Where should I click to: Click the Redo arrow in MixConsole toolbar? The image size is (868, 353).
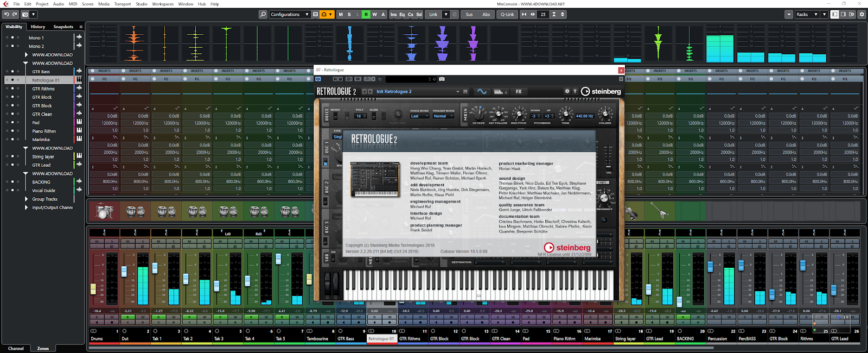[15, 15]
